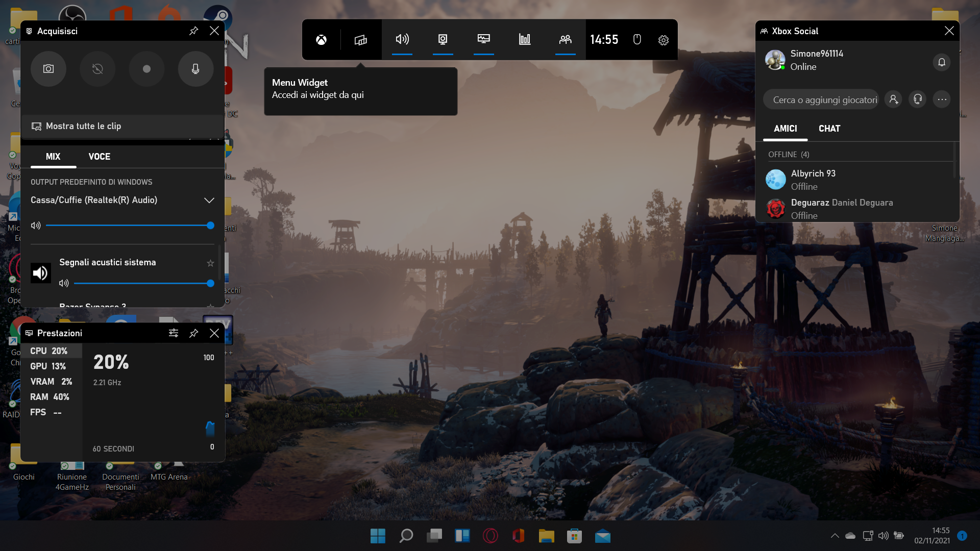Click the Segnali acustici sistema app icon
This screenshot has height=551, width=980.
[41, 273]
